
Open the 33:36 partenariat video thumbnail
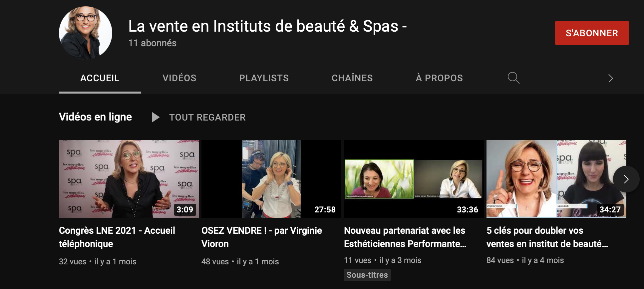[x=414, y=179]
